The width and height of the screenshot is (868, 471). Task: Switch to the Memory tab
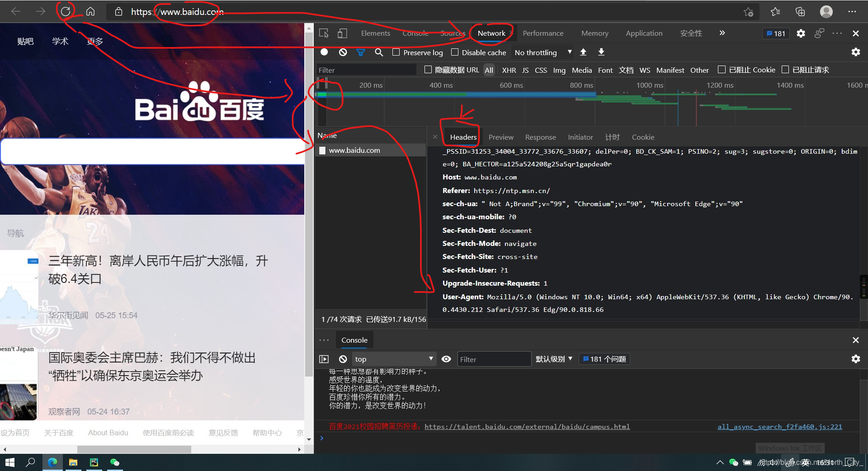[x=594, y=33]
